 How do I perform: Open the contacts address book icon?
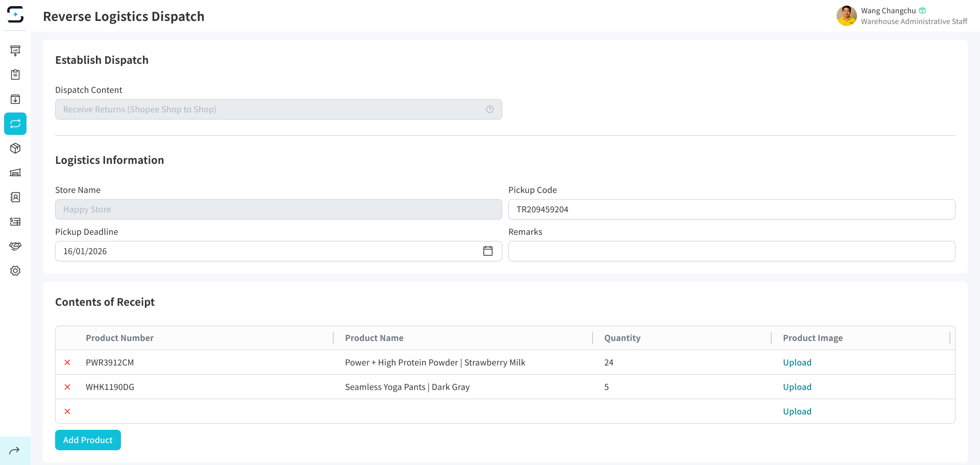click(15, 197)
